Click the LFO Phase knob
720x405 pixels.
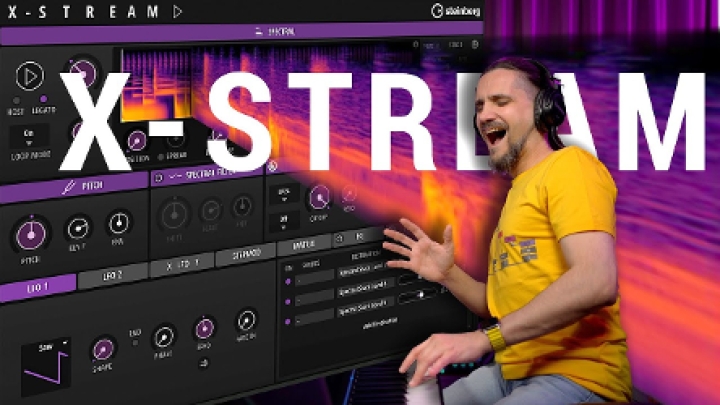pyautogui.click(x=164, y=338)
